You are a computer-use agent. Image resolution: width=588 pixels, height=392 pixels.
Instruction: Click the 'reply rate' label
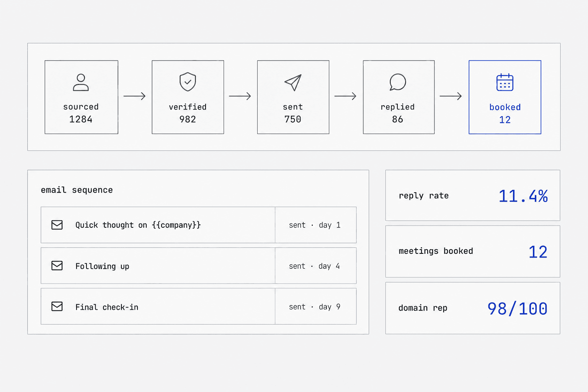coord(424,196)
